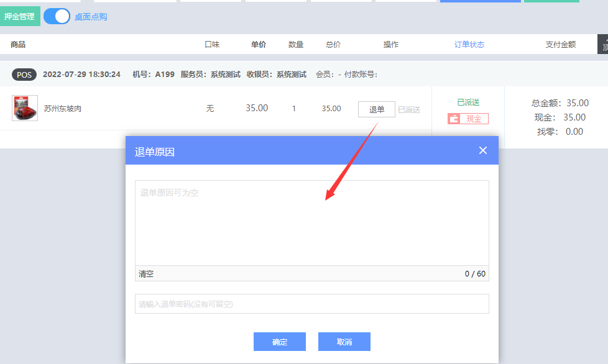Cancel the dialog with 取消
The image size is (608, 364).
pyautogui.click(x=344, y=342)
